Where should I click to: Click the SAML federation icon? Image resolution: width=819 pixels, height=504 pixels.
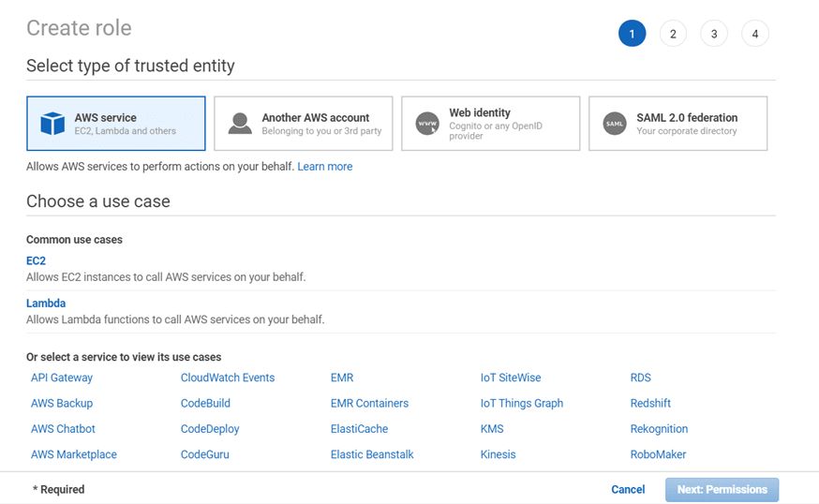[x=615, y=124]
